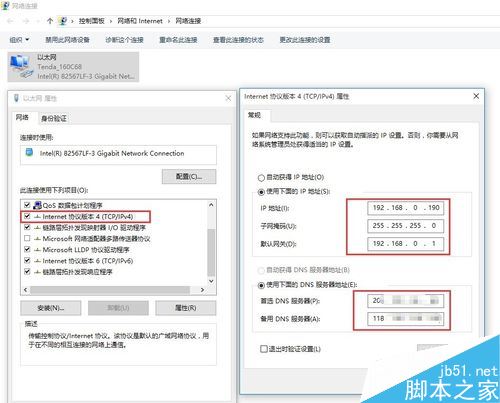Click the list's scroll down arrow
Screen dimensions: 500x403
click(x=211, y=281)
